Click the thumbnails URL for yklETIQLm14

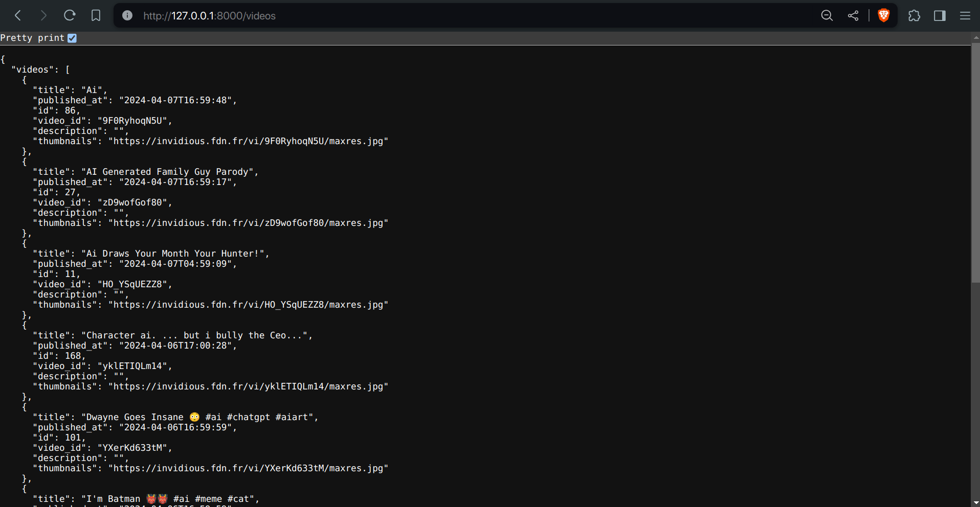point(248,386)
